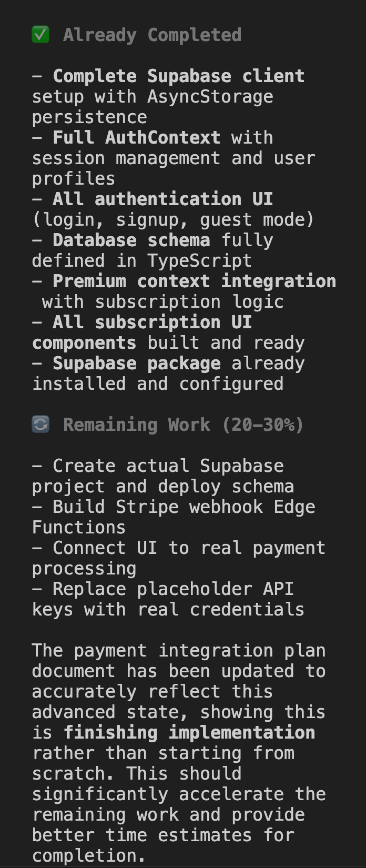This screenshot has height=868, width=366.
Task: Click the bold "All subscription UI" text
Action: pos(152,322)
